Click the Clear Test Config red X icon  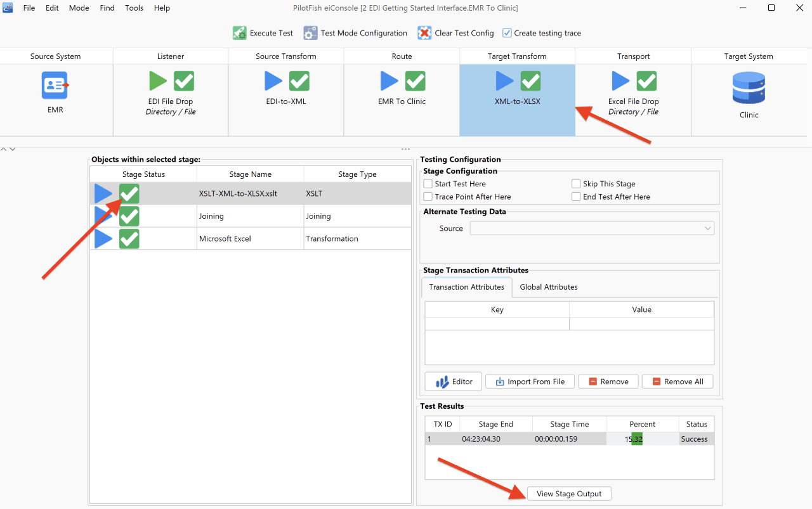click(424, 33)
